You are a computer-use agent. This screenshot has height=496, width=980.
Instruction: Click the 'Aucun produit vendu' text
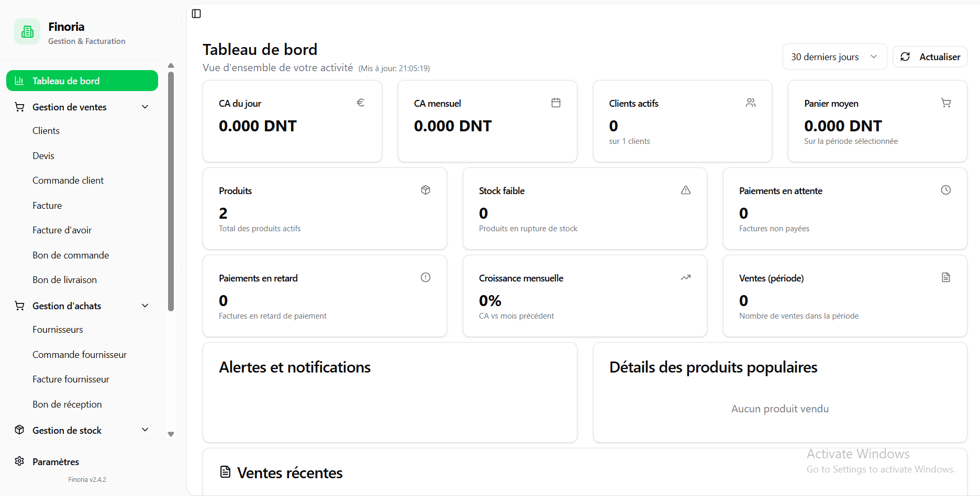780,409
